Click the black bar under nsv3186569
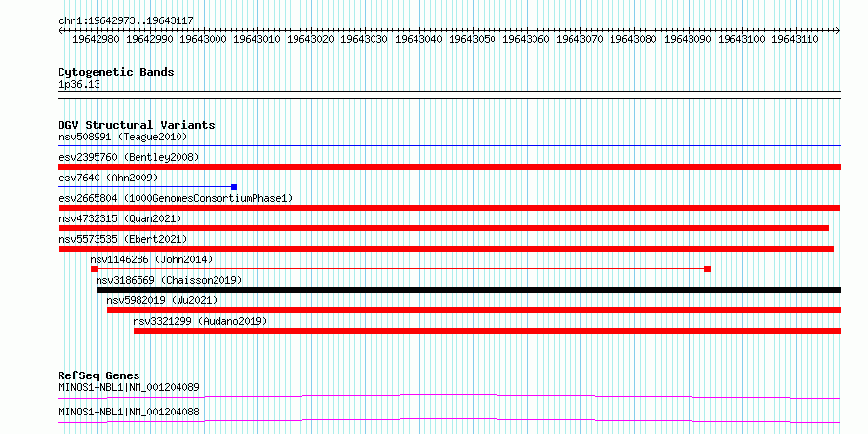Screen dimensions: 868x434 tap(468, 290)
